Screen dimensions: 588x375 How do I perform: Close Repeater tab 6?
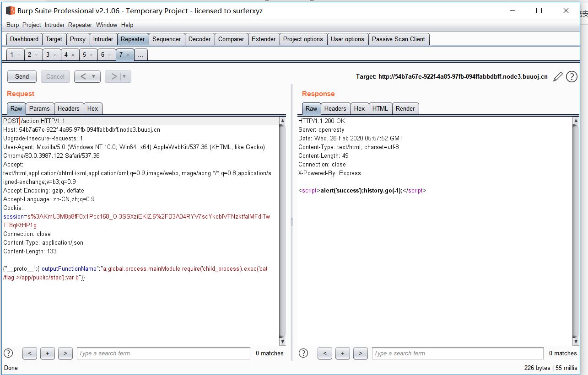coord(109,55)
